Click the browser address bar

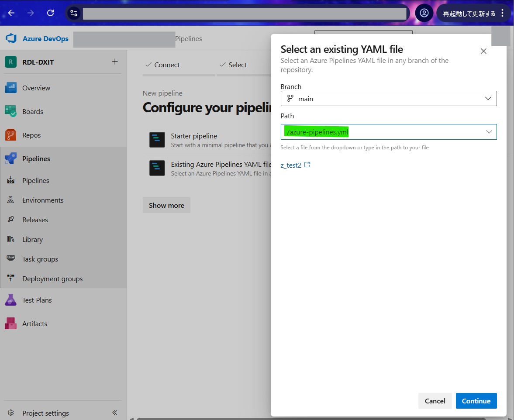coord(245,14)
